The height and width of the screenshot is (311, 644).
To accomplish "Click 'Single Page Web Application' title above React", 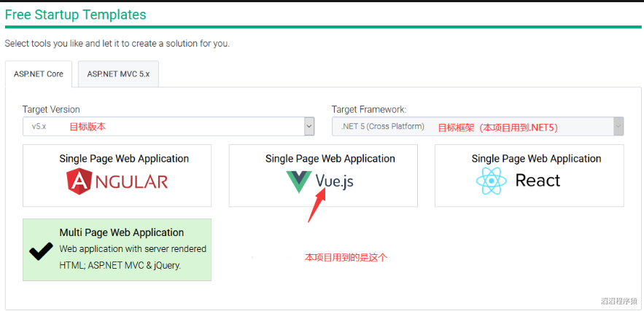I will click(x=536, y=159).
